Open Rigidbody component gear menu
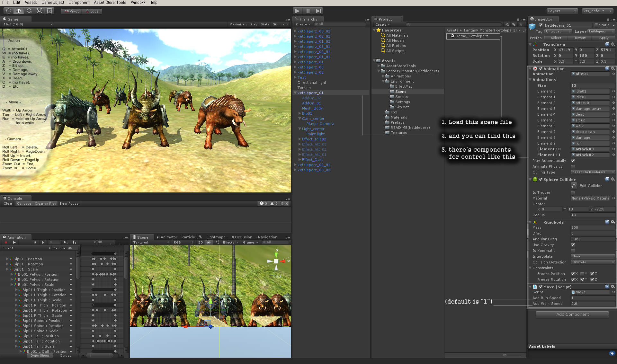The image size is (617, 364). (613, 222)
